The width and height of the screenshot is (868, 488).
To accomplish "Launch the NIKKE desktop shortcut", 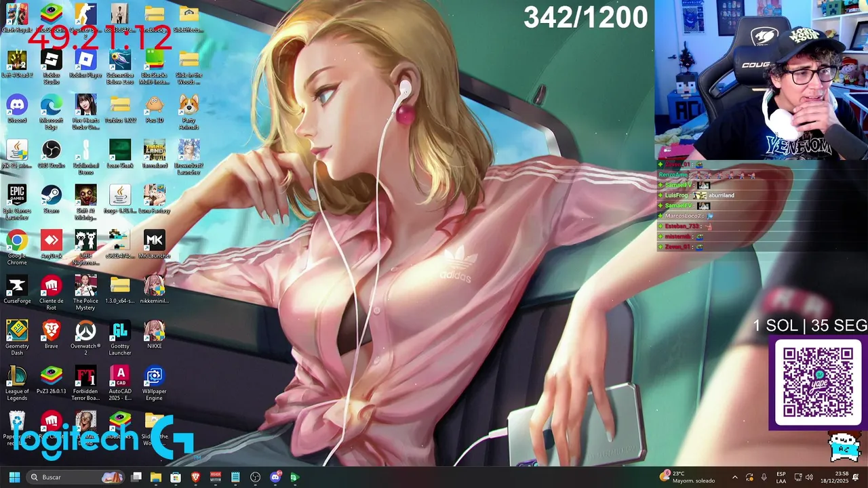I will [x=155, y=335].
